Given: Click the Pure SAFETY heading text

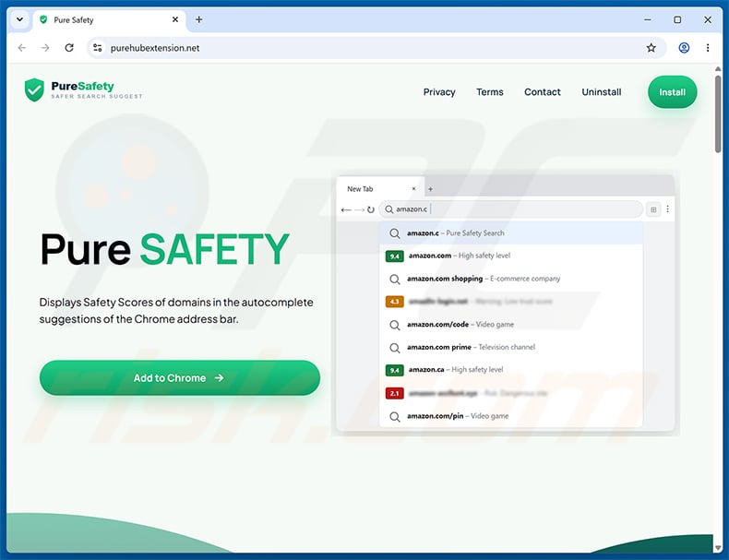Looking at the screenshot, I should tap(164, 250).
